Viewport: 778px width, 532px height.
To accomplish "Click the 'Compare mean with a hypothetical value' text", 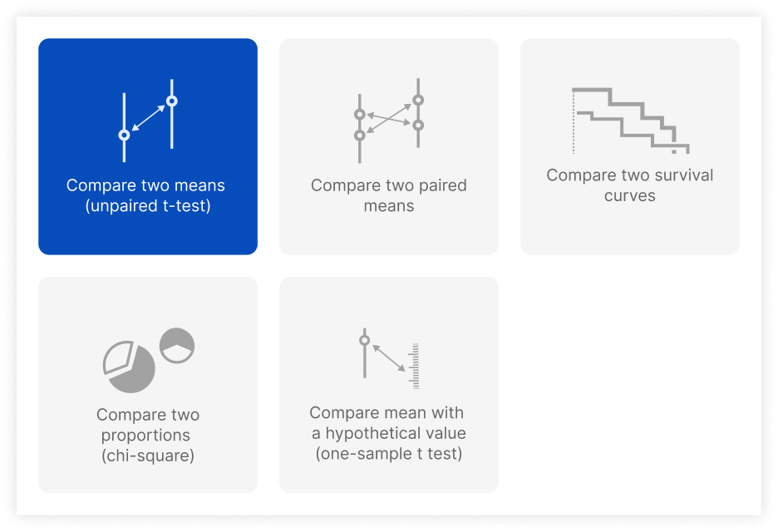I will (x=388, y=422).
